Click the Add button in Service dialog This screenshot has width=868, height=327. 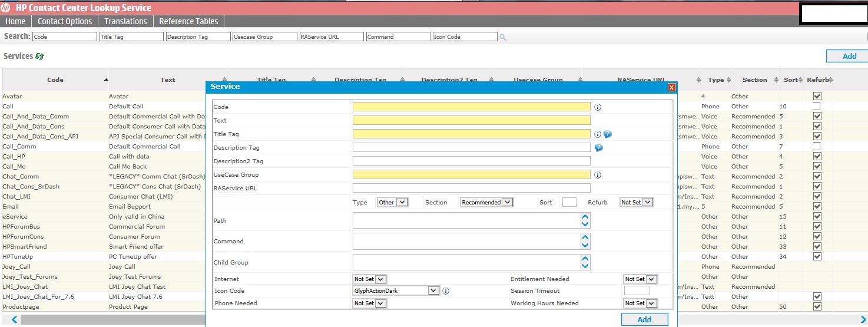(x=645, y=319)
